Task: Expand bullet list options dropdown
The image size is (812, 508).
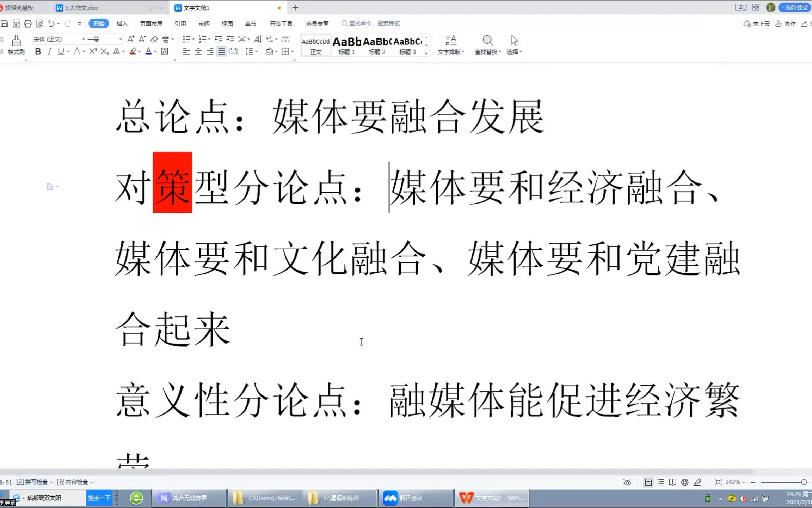Action: pos(193,39)
